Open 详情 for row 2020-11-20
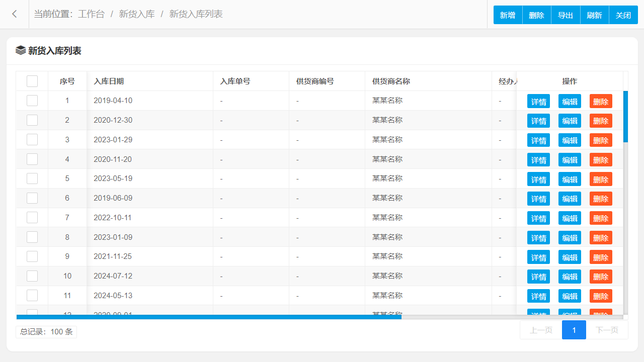Image resolution: width=644 pixels, height=362 pixels. (538, 160)
